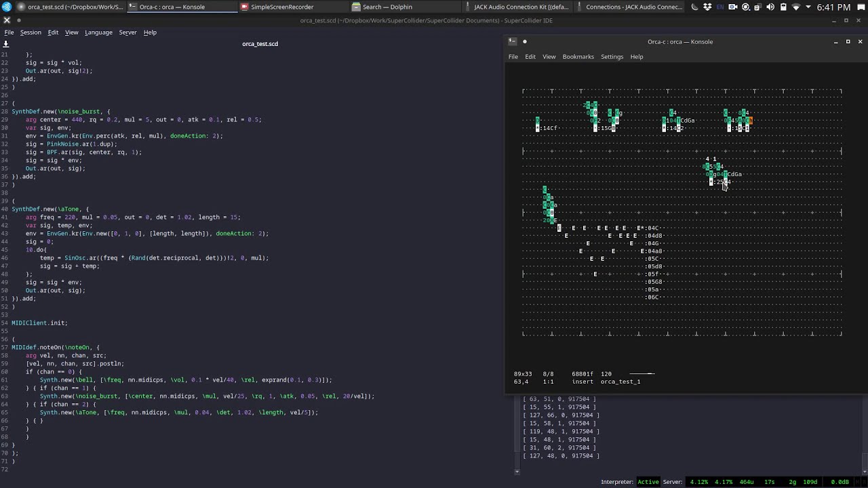The height and width of the screenshot is (488, 868).
Task: Open the screen recorder camera tray icon
Action: tap(733, 7)
